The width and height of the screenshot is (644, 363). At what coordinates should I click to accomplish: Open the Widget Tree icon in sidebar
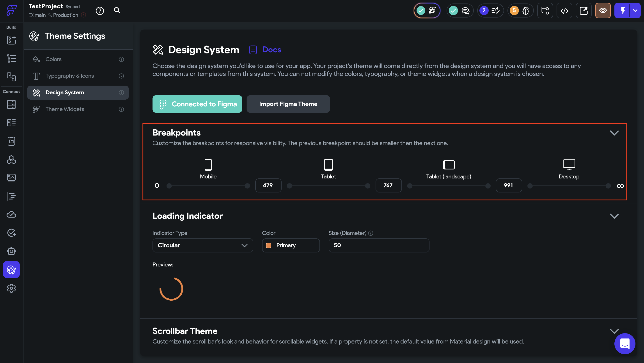click(x=11, y=58)
